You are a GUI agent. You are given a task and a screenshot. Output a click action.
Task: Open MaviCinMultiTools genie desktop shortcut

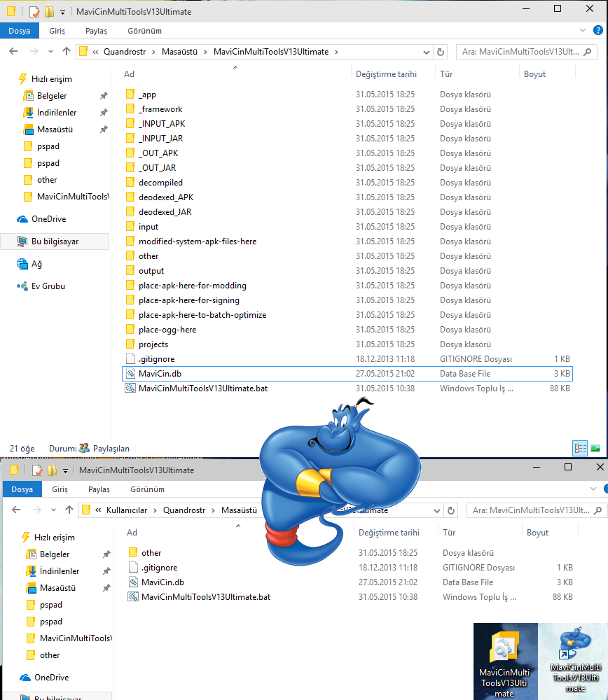click(x=575, y=659)
